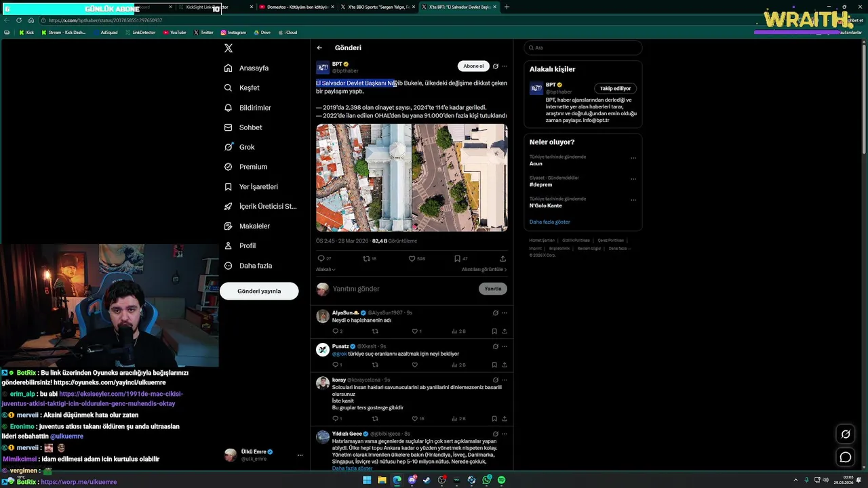Image resolution: width=868 pixels, height=488 pixels.
Task: Click the X logo above Anasayfa
Action: (x=229, y=48)
